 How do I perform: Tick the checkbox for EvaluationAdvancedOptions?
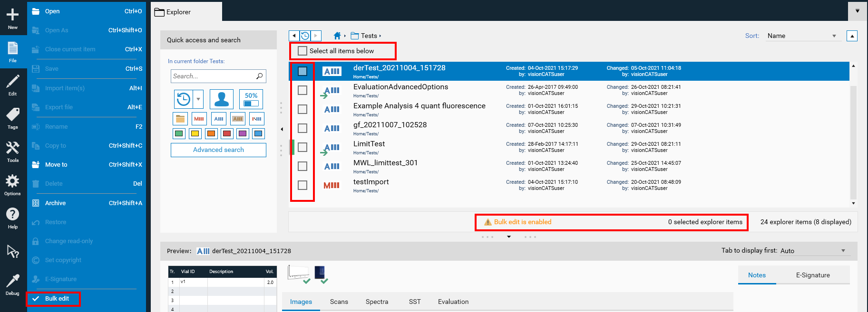click(x=302, y=90)
